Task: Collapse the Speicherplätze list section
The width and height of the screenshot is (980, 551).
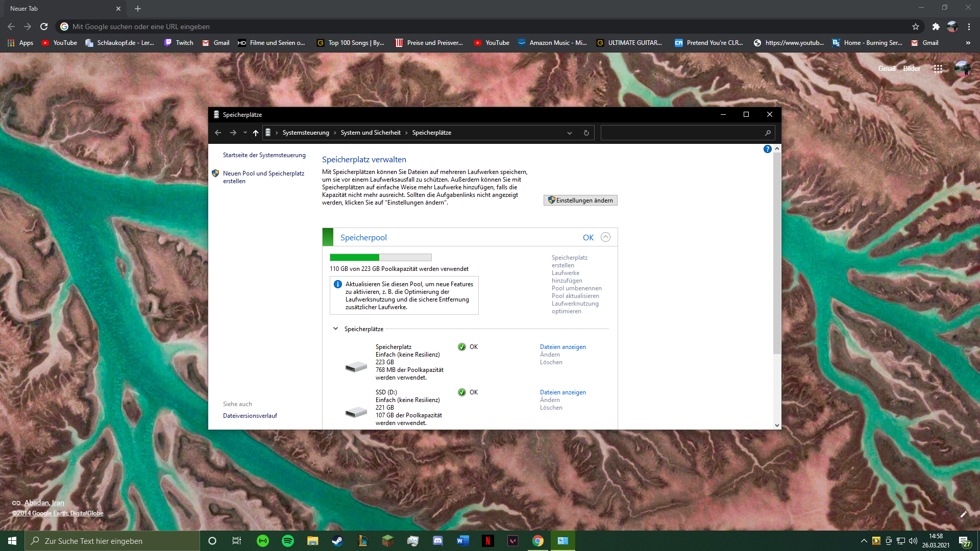Action: (335, 329)
